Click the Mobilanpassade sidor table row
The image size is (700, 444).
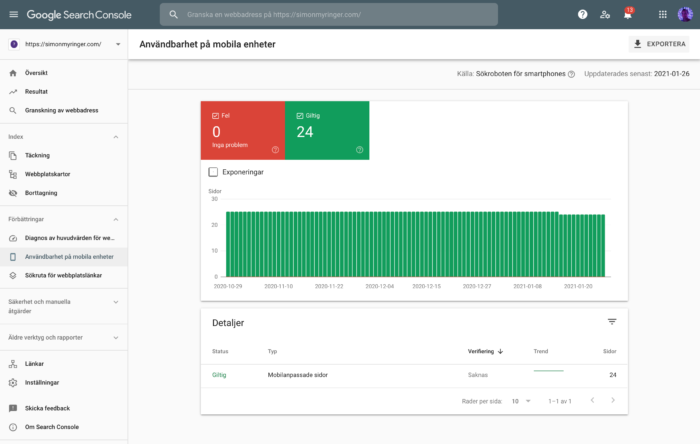(414, 375)
